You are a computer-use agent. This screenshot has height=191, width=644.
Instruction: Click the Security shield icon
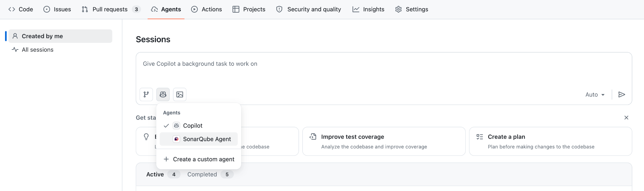(279, 9)
